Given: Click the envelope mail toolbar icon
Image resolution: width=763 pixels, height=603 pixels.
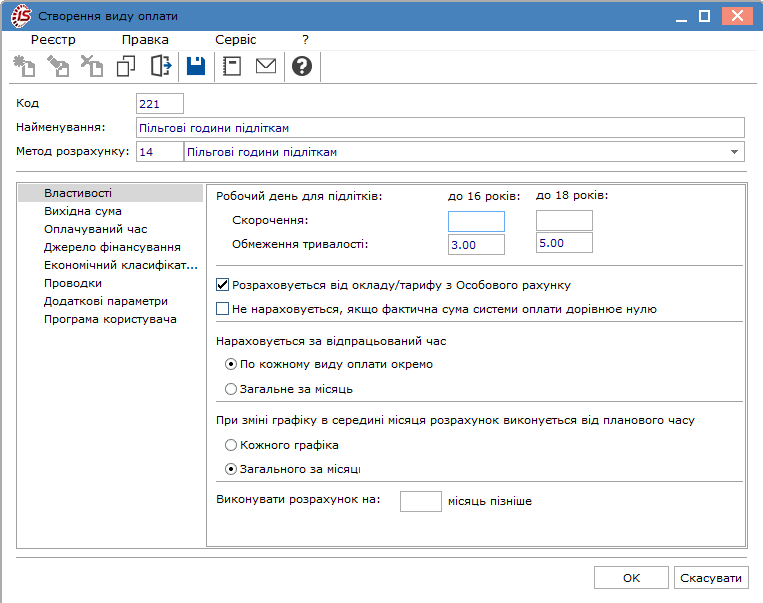Looking at the screenshot, I should [x=266, y=66].
